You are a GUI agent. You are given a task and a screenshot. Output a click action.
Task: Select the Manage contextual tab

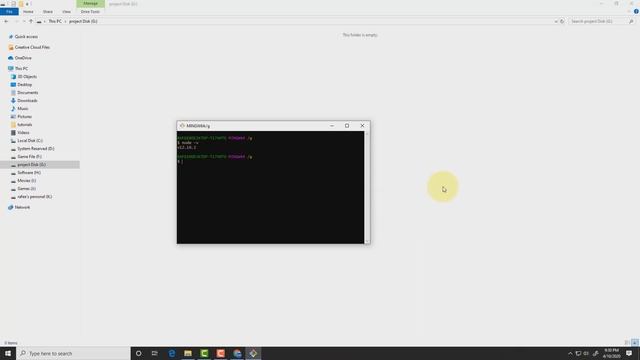(x=91, y=4)
